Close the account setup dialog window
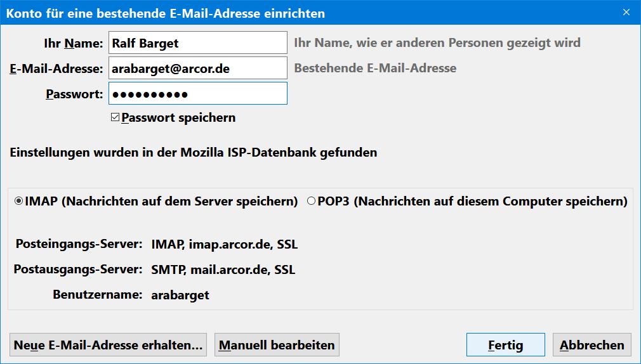Screen dimensions: 641x364 point(626,13)
